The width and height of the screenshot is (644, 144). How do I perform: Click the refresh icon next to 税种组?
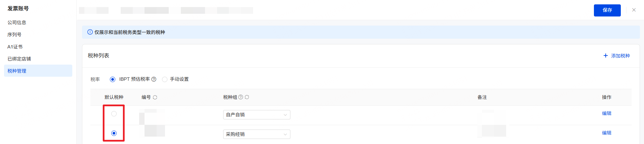tap(247, 97)
